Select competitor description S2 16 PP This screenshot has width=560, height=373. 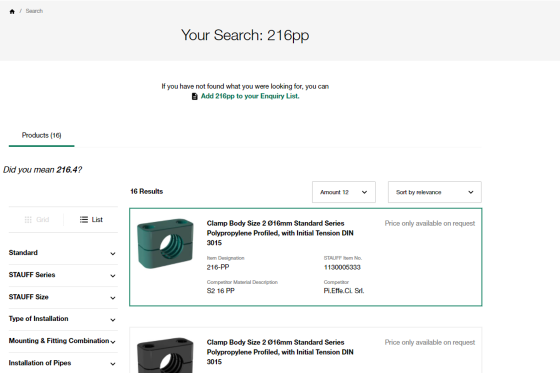point(221,291)
